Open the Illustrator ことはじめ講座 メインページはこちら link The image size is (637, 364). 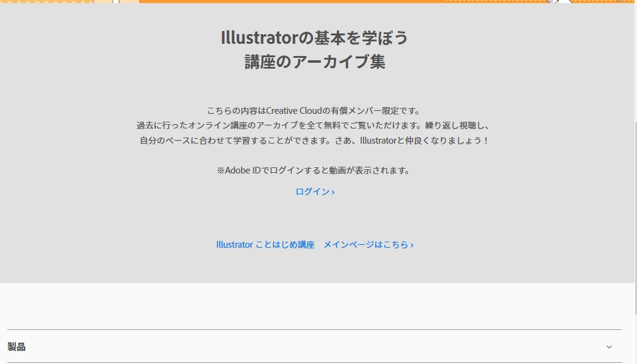coord(315,245)
